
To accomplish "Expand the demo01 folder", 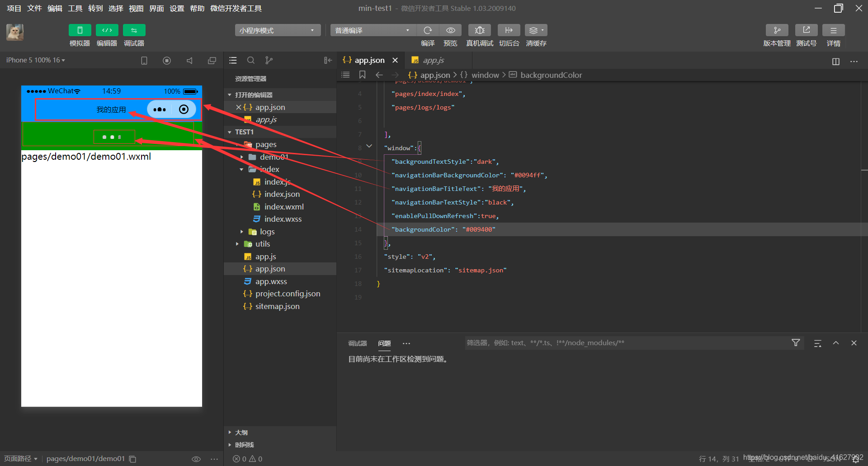I will click(242, 157).
